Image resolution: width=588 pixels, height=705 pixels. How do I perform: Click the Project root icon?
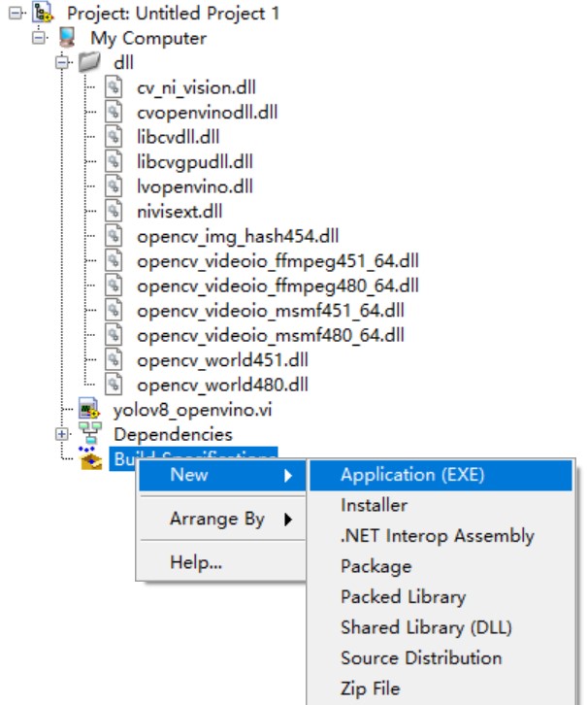[x=43, y=14]
